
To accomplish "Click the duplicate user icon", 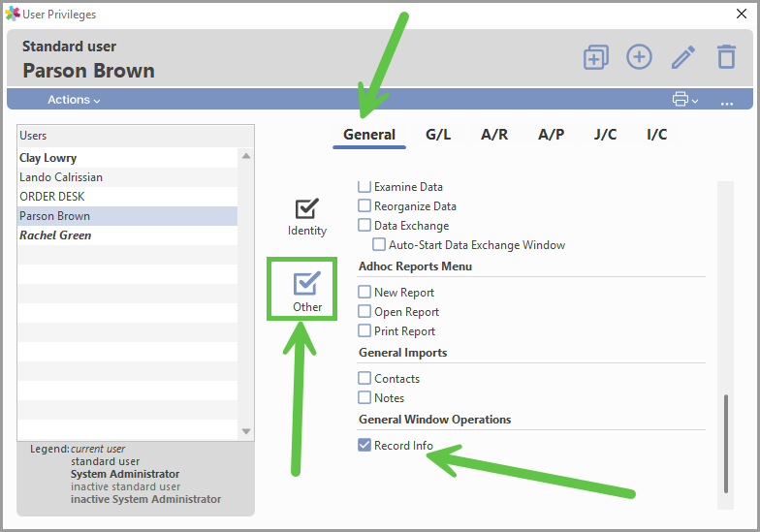I will pyautogui.click(x=595, y=57).
